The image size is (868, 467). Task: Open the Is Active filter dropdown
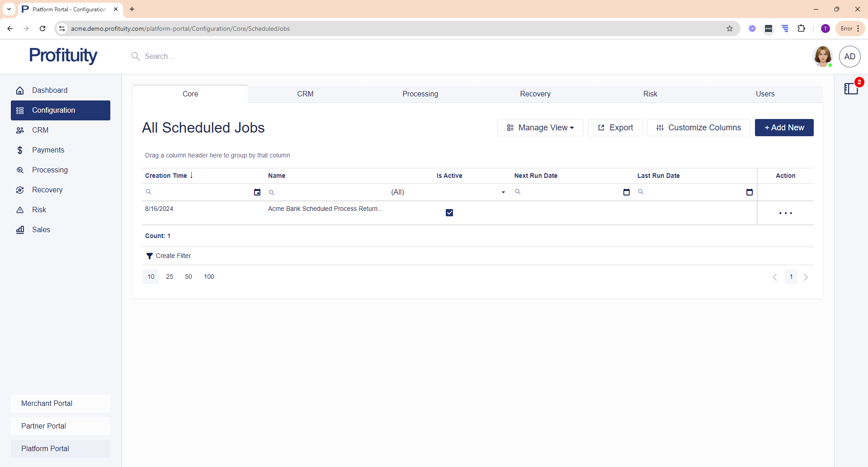click(x=503, y=192)
